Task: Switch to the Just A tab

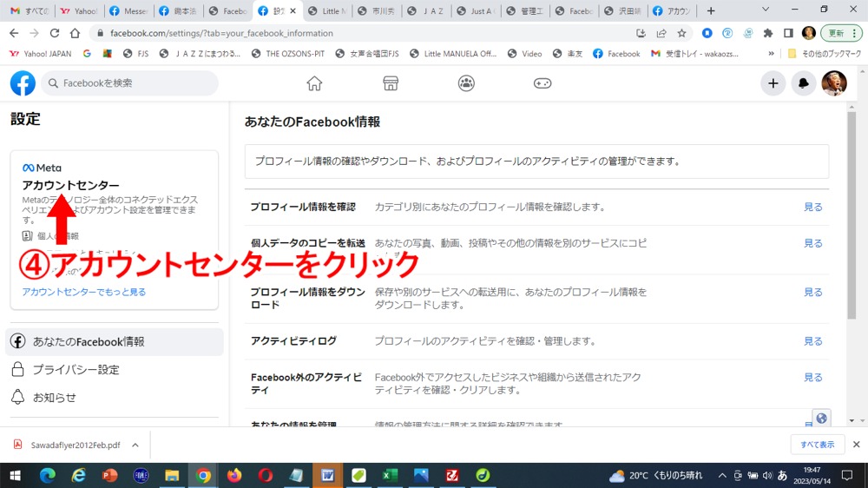Action: tap(477, 10)
